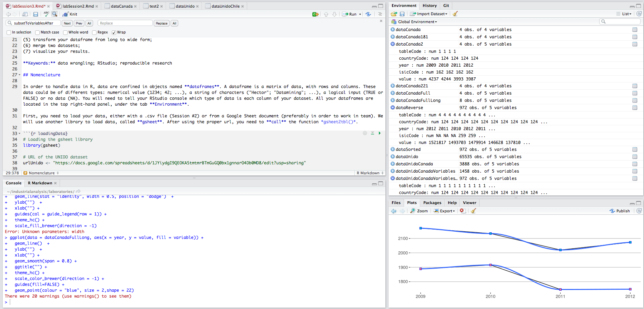Insert a new code chunk
Screen dimensions: 644x309
tap(315, 14)
